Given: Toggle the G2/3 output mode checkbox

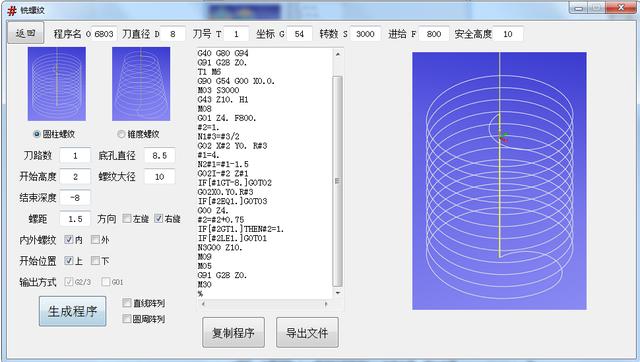Looking at the screenshot, I should 69,282.
